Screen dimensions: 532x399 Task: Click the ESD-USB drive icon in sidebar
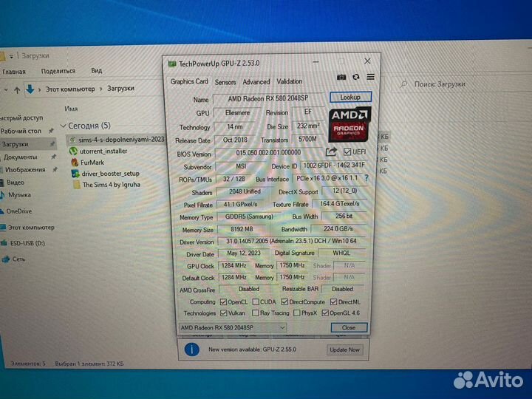tap(4, 243)
